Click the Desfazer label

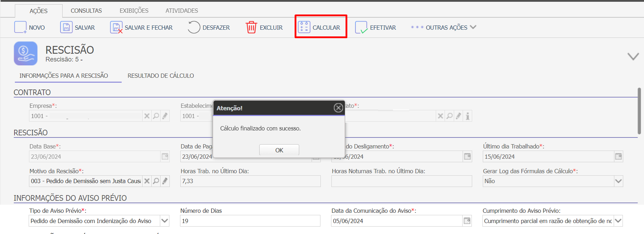coord(216,28)
